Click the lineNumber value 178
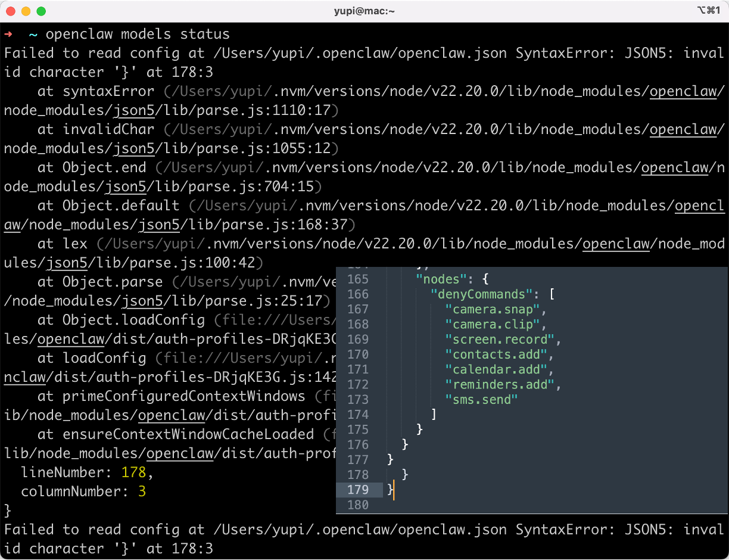Viewport: 729px width, 560px height. pos(133,472)
